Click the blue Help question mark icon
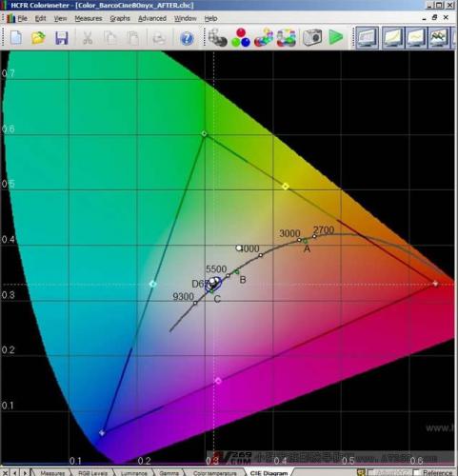Viewport: 458px width, 476px height. (x=187, y=38)
